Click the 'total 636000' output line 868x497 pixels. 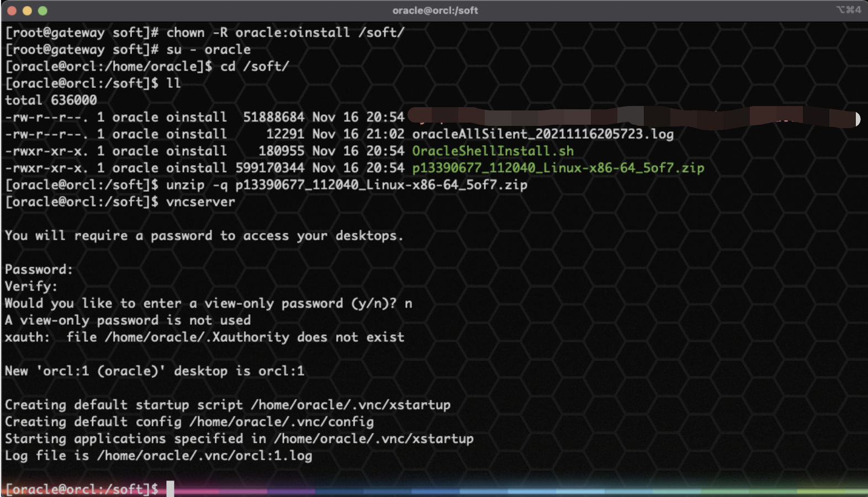coord(51,100)
